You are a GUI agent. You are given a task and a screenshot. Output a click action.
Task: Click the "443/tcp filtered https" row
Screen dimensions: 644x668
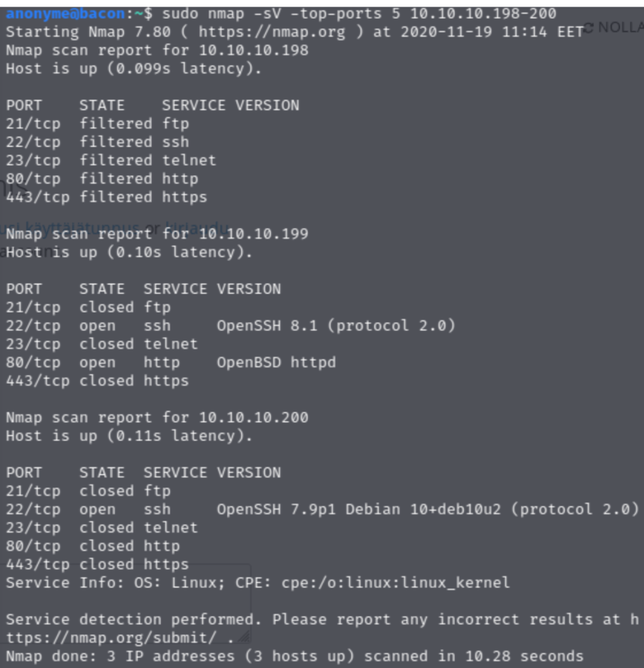pos(106,197)
